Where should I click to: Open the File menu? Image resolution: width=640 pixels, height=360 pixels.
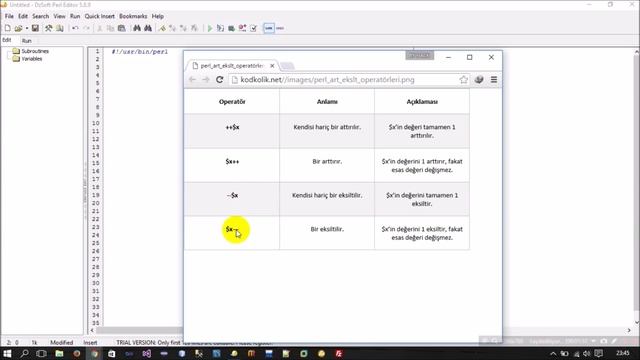point(9,16)
